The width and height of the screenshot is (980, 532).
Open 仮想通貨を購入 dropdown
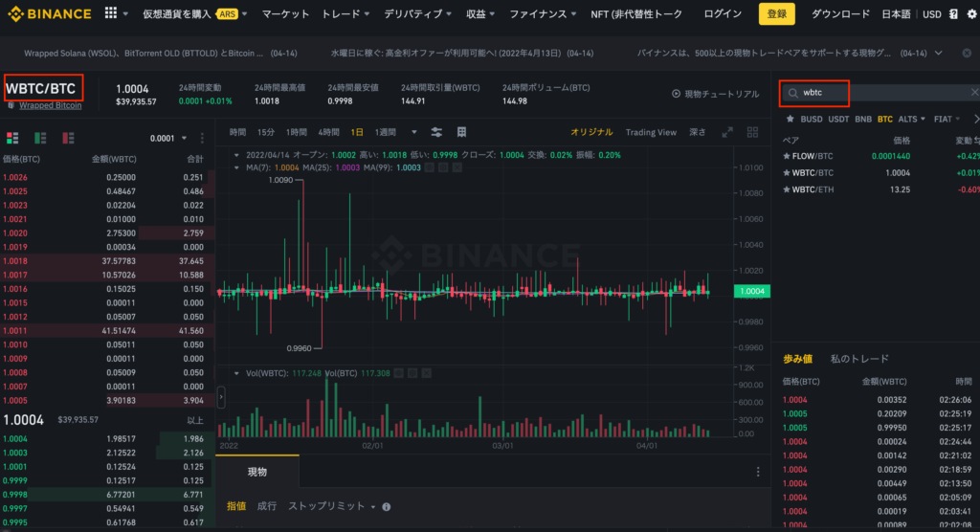point(195,13)
